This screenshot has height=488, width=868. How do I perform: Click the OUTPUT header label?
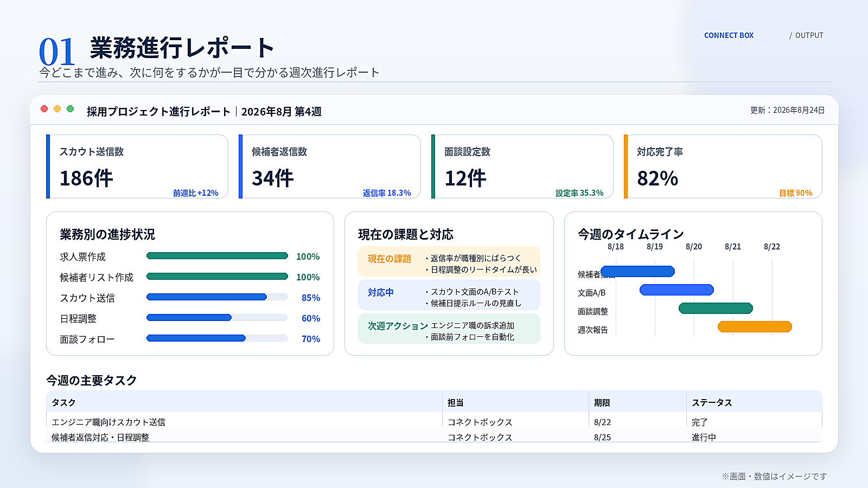(809, 35)
